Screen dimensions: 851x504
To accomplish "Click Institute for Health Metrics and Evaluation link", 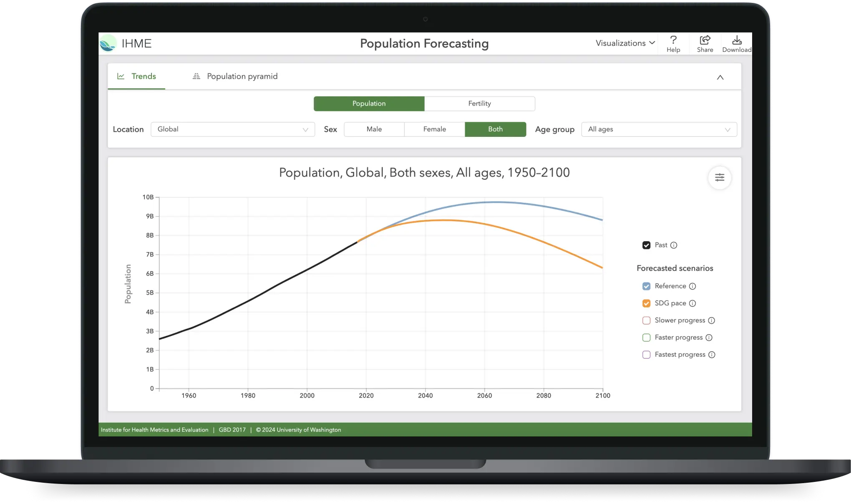I will [154, 430].
